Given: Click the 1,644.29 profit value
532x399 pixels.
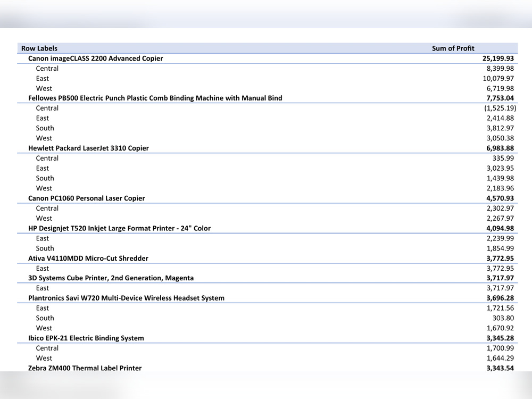Looking at the screenshot, I should click(500, 358).
